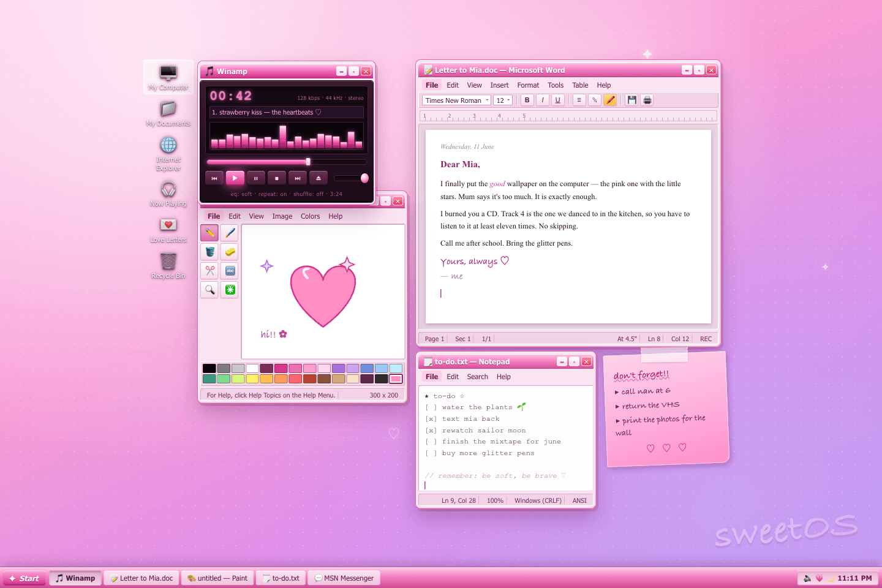
Task: Open the Colors menu in Paint
Action: tap(310, 216)
